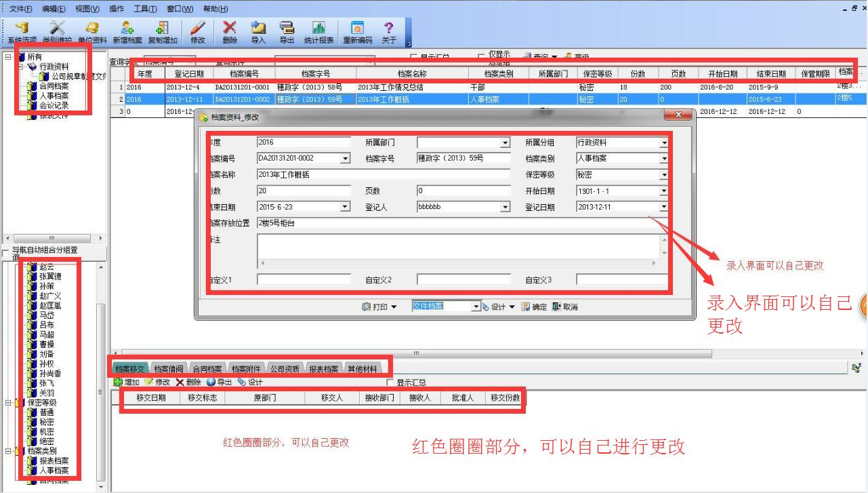Screen dimensions: 868x493
Task: Click the red X 删除 icon in the main toolbar
Action: click(x=230, y=28)
